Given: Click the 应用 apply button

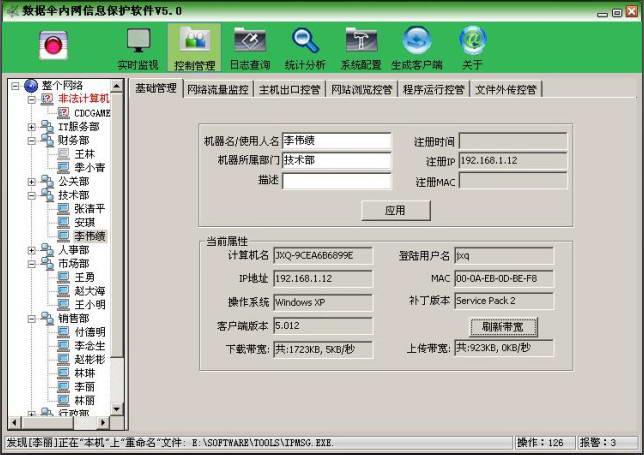Looking at the screenshot, I should coord(395,211).
